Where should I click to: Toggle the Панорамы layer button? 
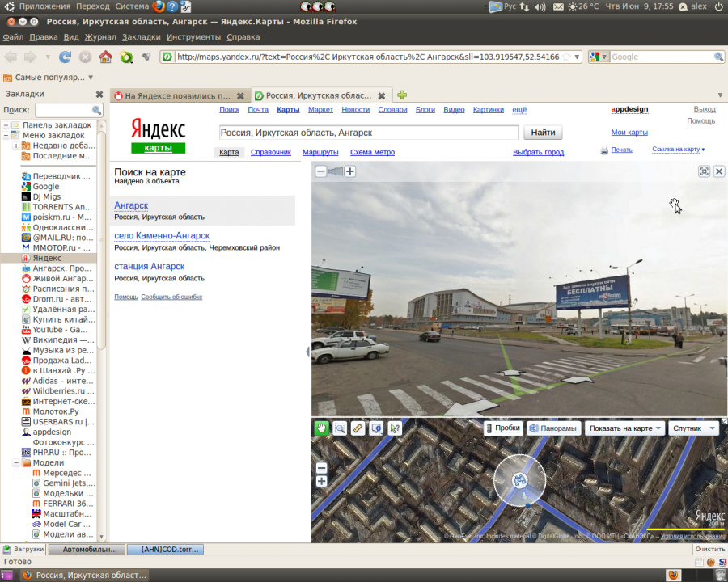[553, 428]
